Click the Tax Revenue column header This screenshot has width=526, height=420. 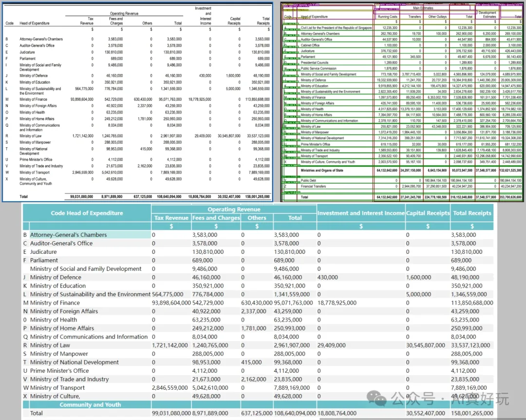171,218
